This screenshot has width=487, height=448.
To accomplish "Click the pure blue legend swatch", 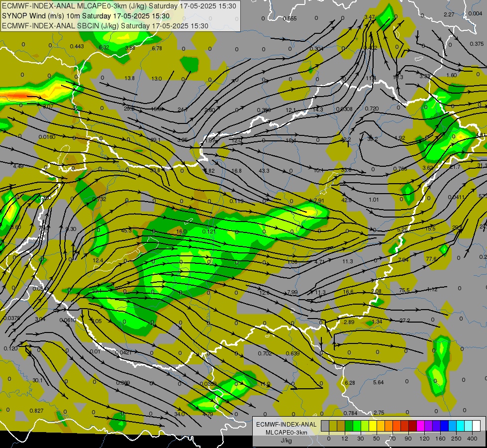I will (x=444, y=426).
